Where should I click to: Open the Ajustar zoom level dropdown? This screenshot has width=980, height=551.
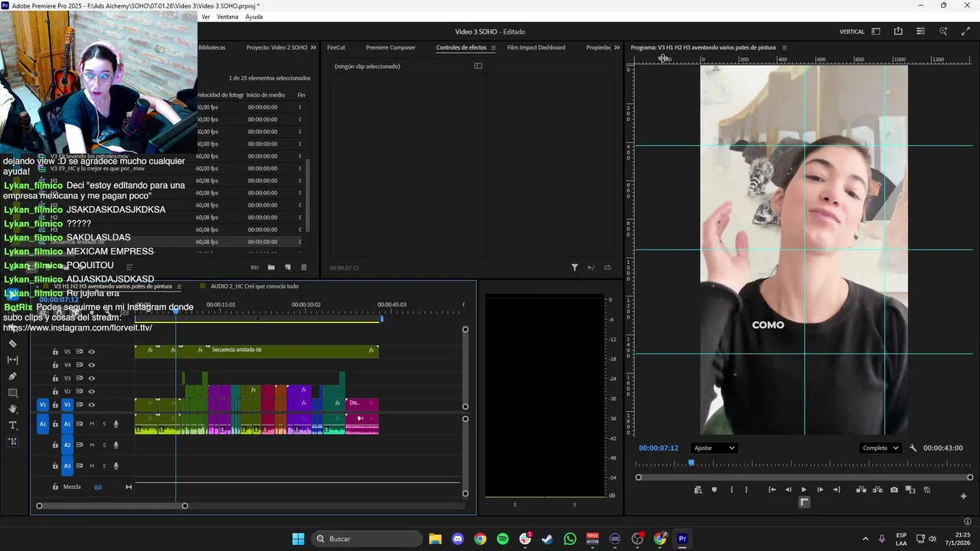713,448
